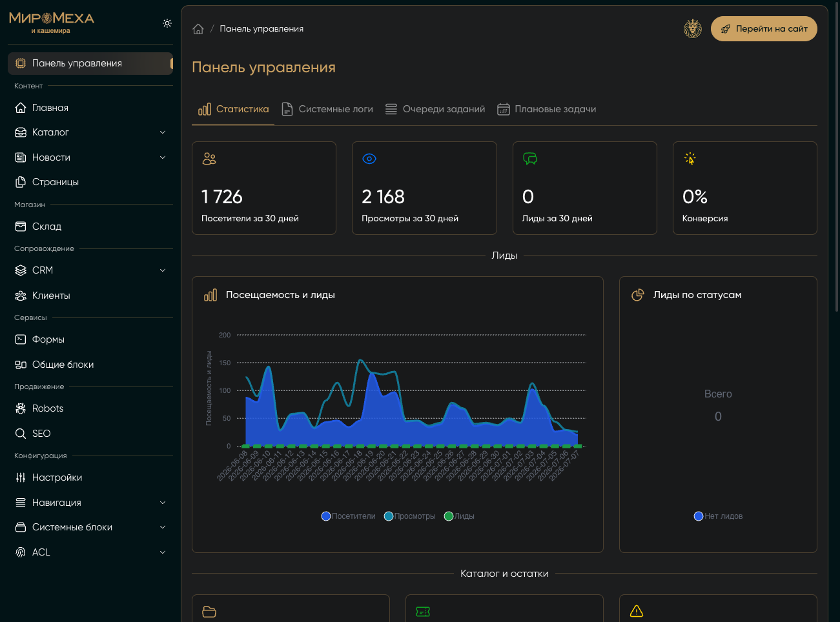The image size is (840, 622).
Task: Open Настройки settings sliders icon
Action: pos(21,477)
